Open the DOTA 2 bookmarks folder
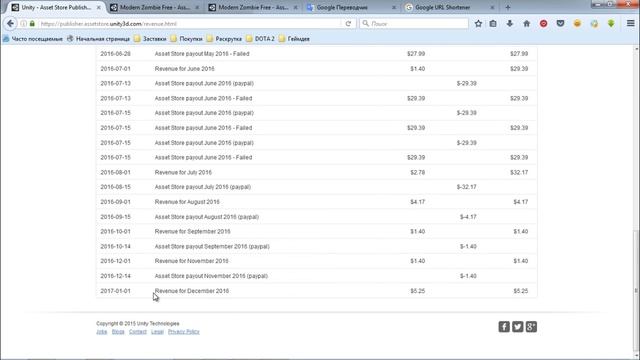The image size is (640, 360). pyautogui.click(x=260, y=39)
